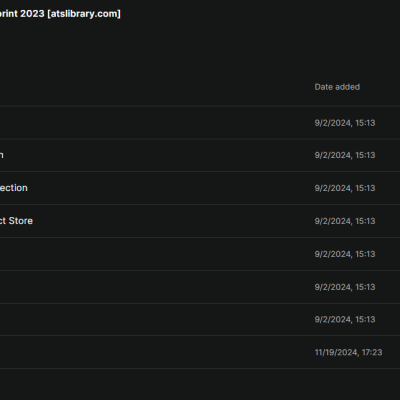This screenshot has height=400, width=400.
Task: Select the row ending with "ct Store"
Action: [x=200, y=221]
